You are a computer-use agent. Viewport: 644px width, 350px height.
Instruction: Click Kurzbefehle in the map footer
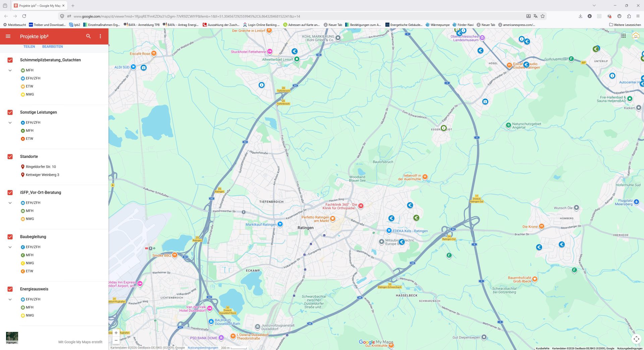point(542,348)
